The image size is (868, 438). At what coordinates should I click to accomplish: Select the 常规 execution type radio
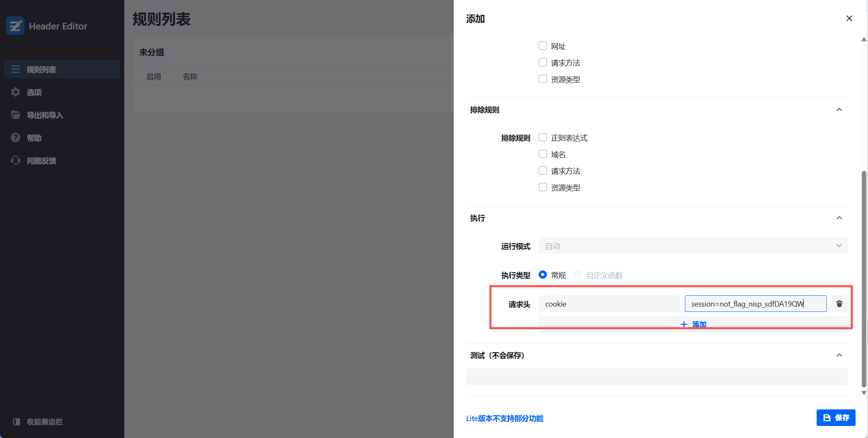(x=542, y=275)
